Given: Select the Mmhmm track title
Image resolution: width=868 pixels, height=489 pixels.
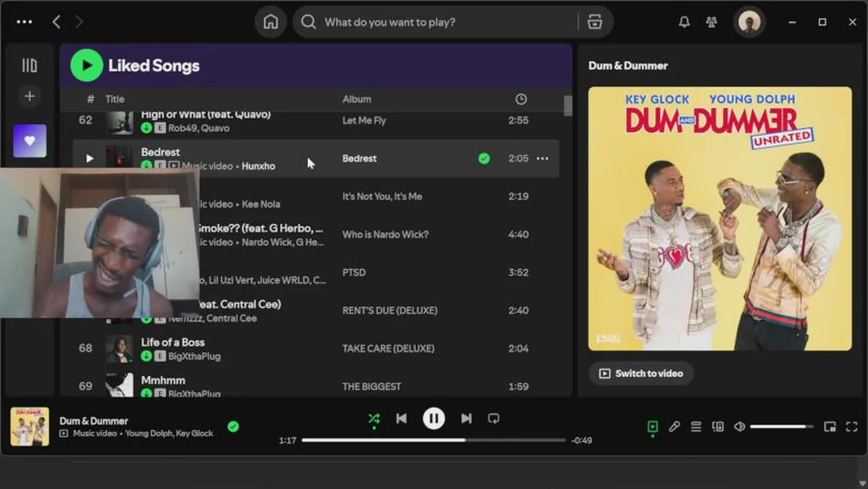Looking at the screenshot, I should 163,380.
